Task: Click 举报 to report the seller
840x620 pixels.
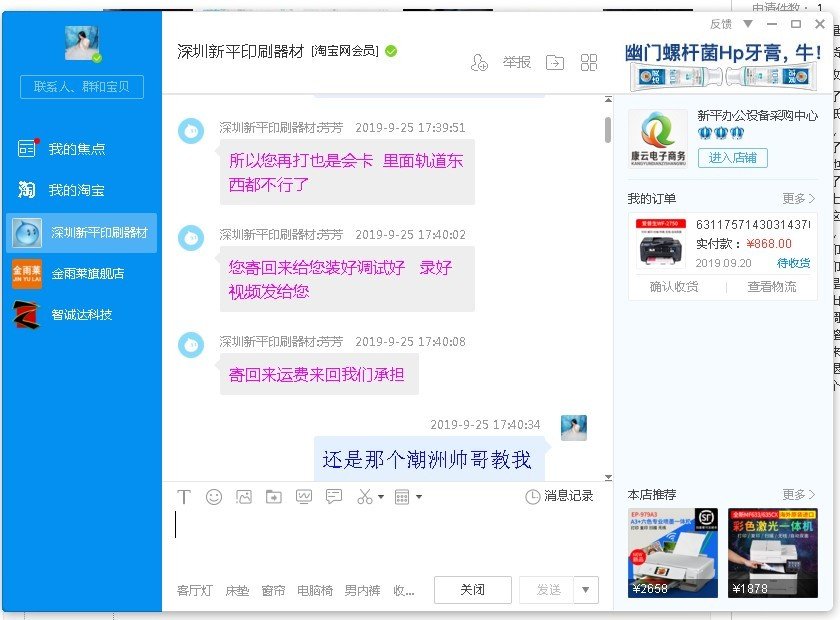Action: [518, 62]
